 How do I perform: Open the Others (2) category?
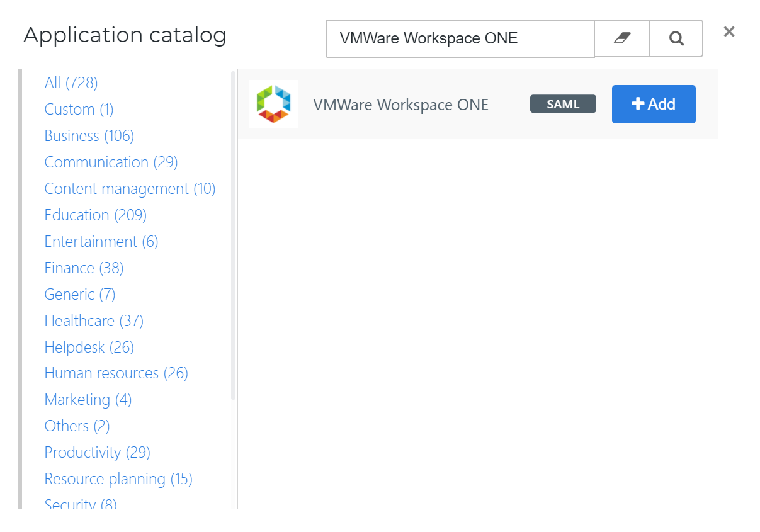click(77, 426)
